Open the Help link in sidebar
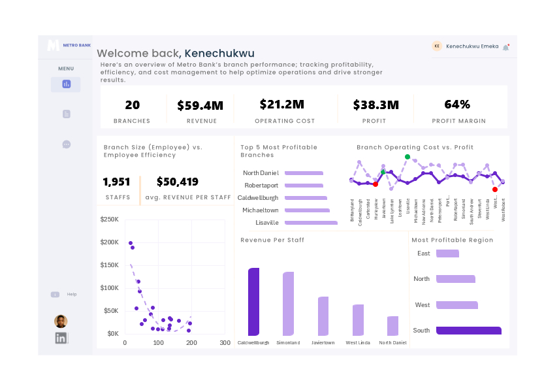Viewport: 559px width, 392px height. [72, 294]
